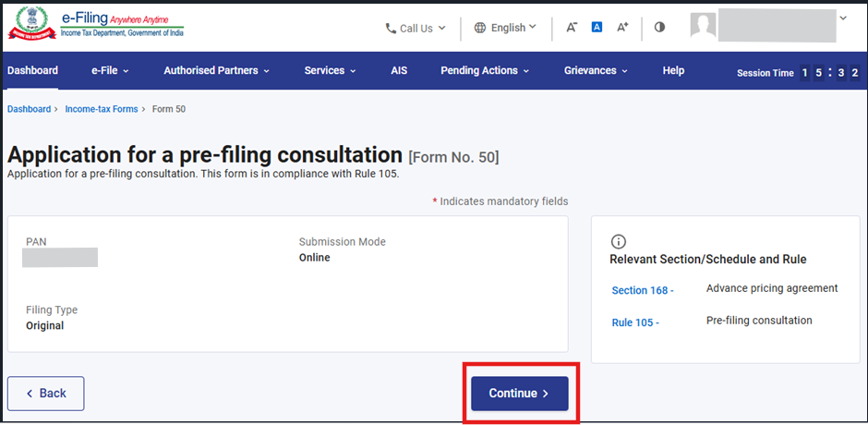Viewport: 868px width, 425px height.
Task: Open the Authorised Partners menu
Action: click(216, 70)
